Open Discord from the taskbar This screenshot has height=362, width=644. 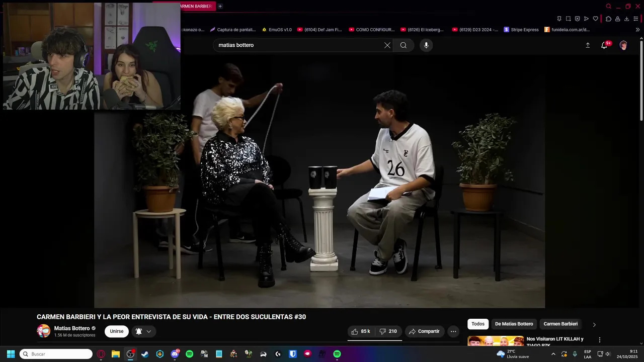(175, 354)
